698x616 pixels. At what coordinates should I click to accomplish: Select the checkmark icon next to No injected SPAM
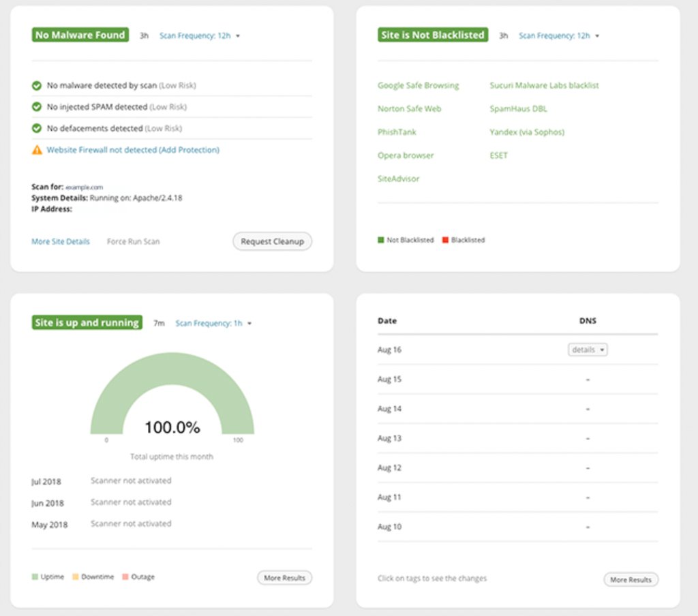point(37,107)
